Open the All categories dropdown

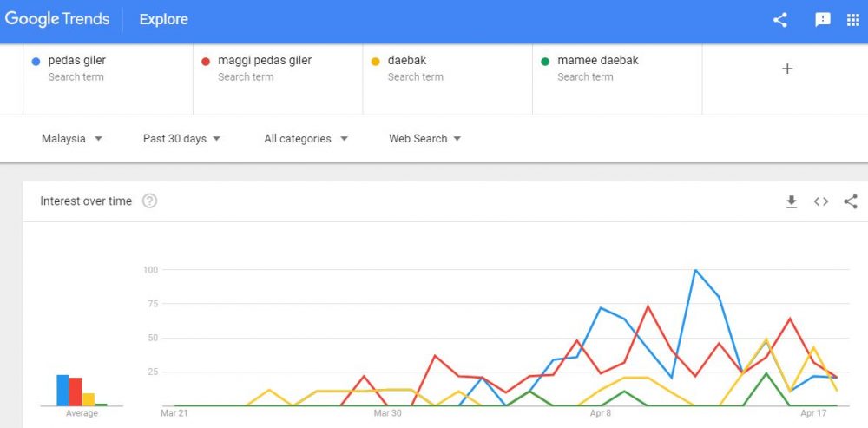point(306,138)
